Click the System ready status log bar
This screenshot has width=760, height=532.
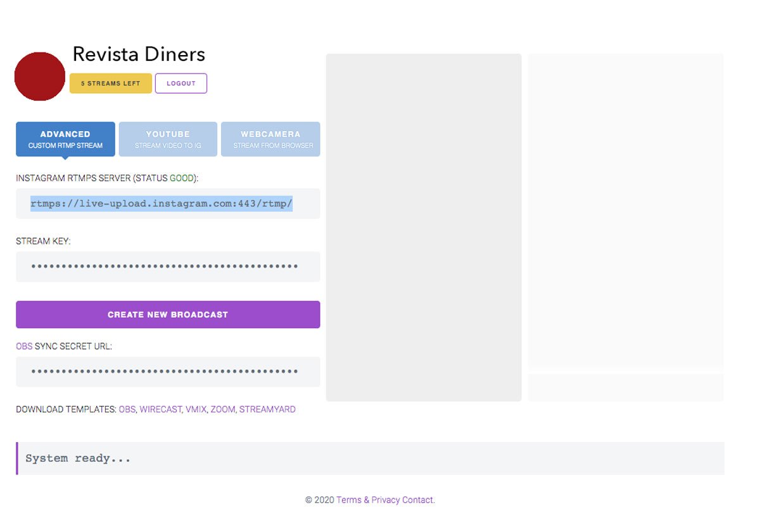coord(370,459)
